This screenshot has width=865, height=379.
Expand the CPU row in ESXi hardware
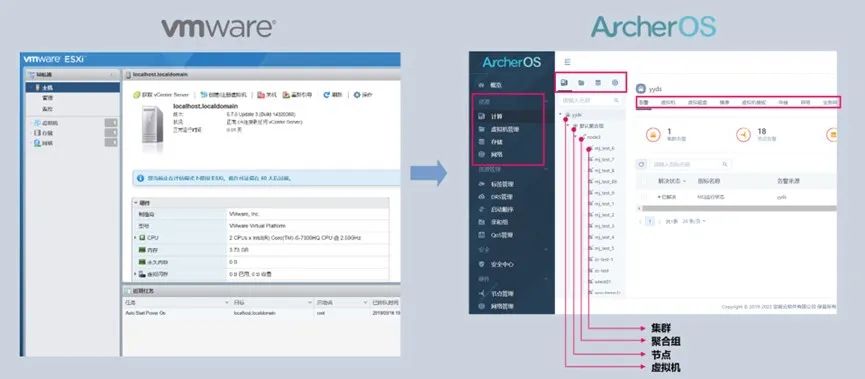(135, 237)
